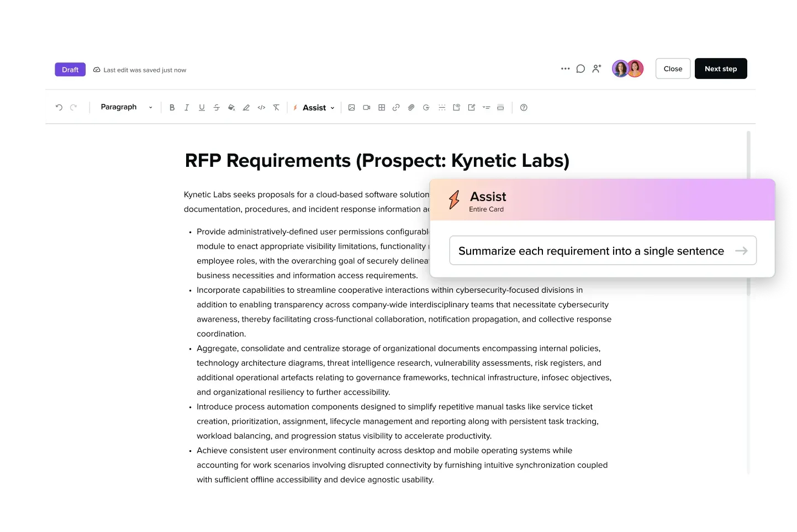797x532 pixels.
Task: Undo the last edit
Action: pos(59,108)
